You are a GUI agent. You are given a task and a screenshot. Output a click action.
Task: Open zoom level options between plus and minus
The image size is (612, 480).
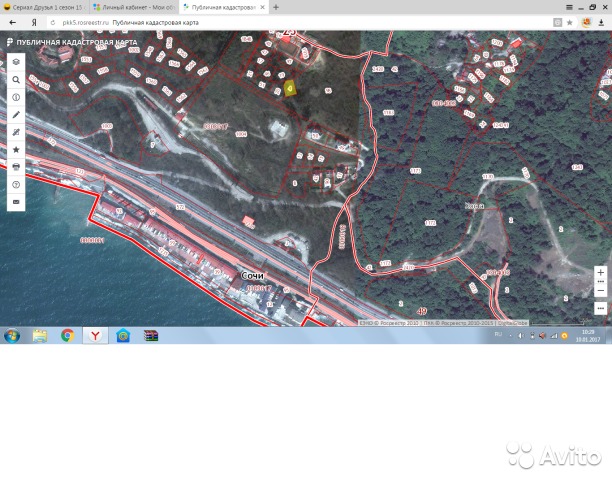[601, 281]
